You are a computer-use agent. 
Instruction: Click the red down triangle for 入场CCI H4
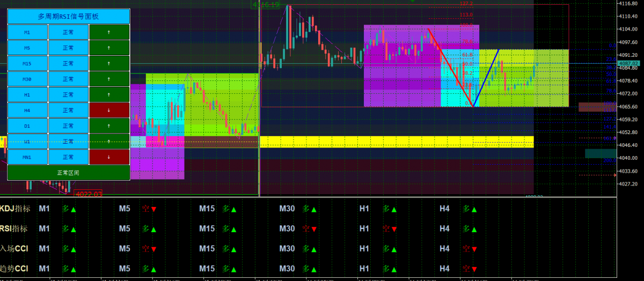(474, 249)
